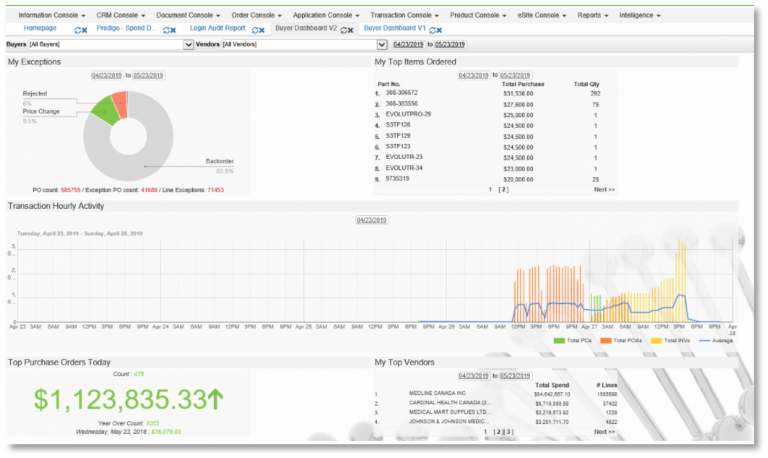Switch to the Homepage tab
Image resolution: width=768 pixels, height=458 pixels.
point(40,28)
